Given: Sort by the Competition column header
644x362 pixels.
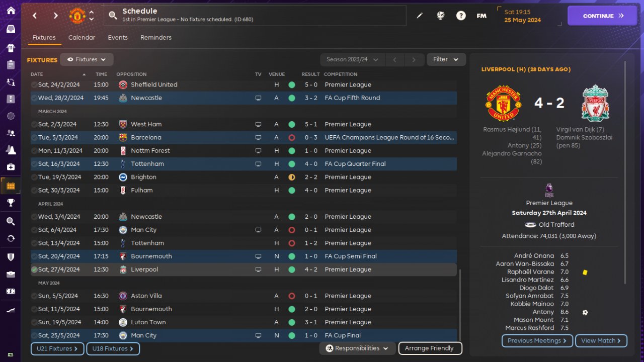Looking at the screenshot, I should tap(341, 74).
